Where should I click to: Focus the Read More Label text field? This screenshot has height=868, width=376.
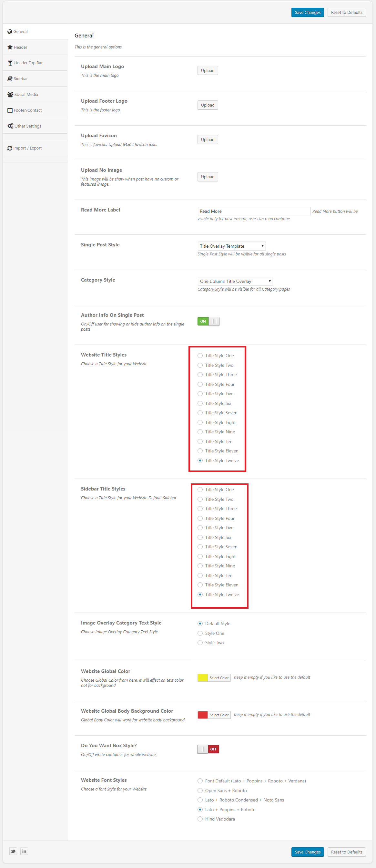click(254, 211)
